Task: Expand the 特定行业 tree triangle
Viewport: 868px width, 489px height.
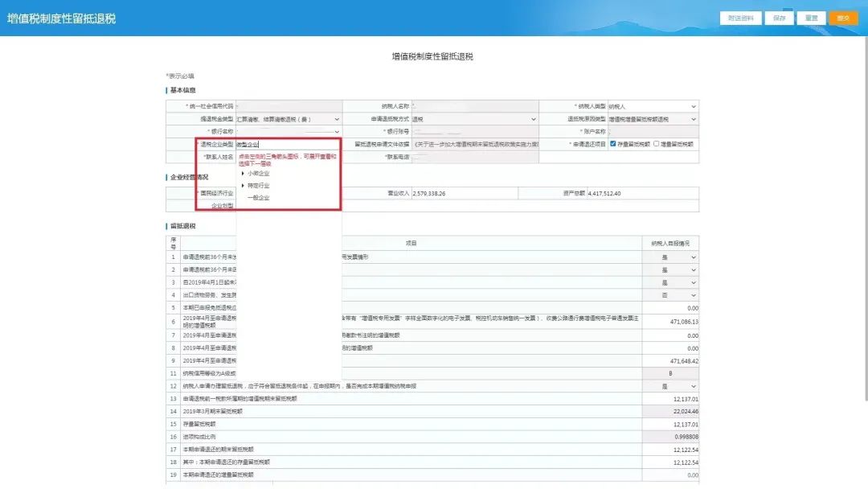Action: [243, 186]
